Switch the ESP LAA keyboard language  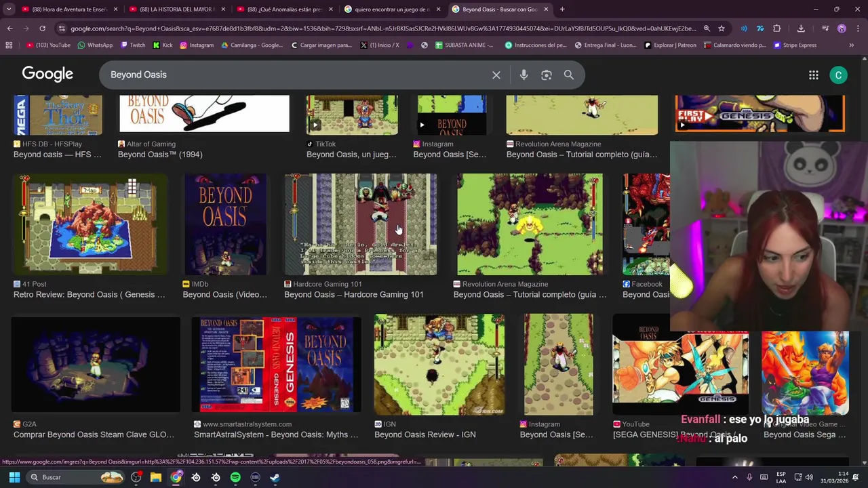click(781, 477)
